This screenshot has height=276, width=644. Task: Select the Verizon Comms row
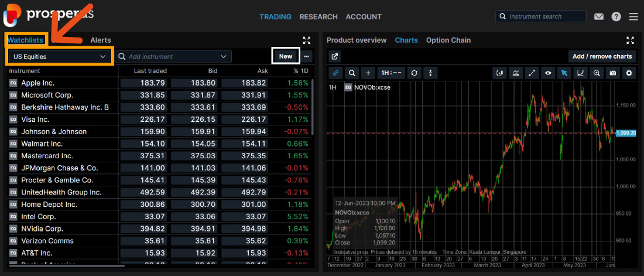click(x=159, y=241)
